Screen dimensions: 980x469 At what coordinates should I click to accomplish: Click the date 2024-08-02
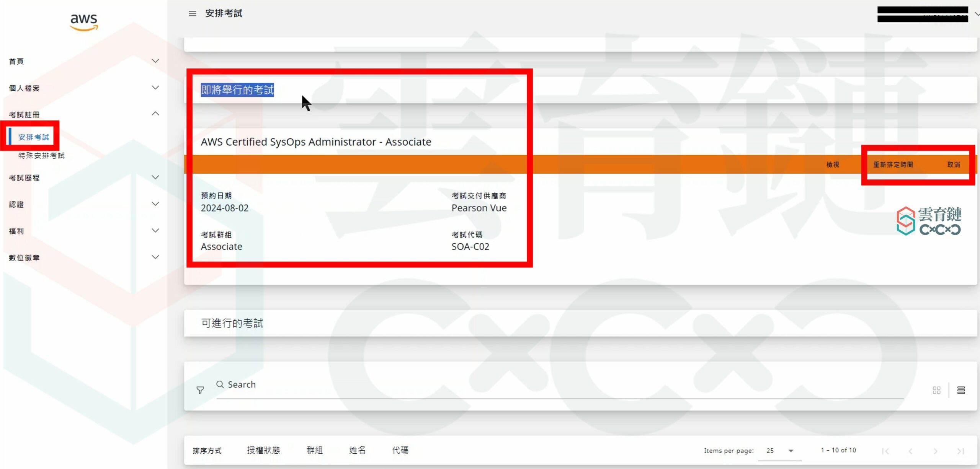[x=225, y=208]
